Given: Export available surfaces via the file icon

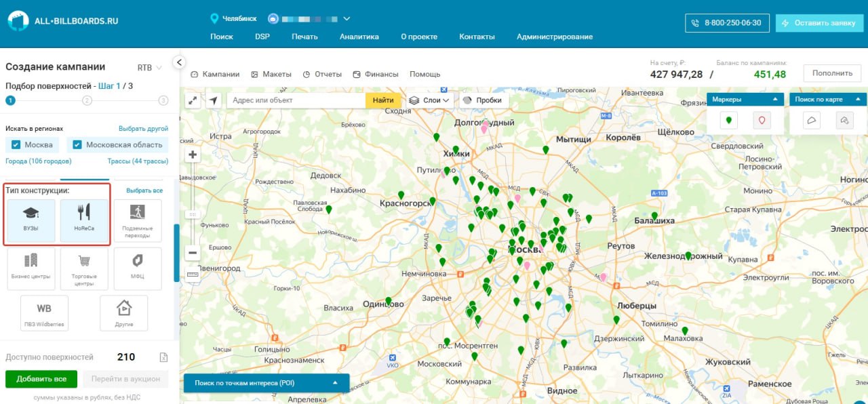Looking at the screenshot, I should [x=163, y=357].
